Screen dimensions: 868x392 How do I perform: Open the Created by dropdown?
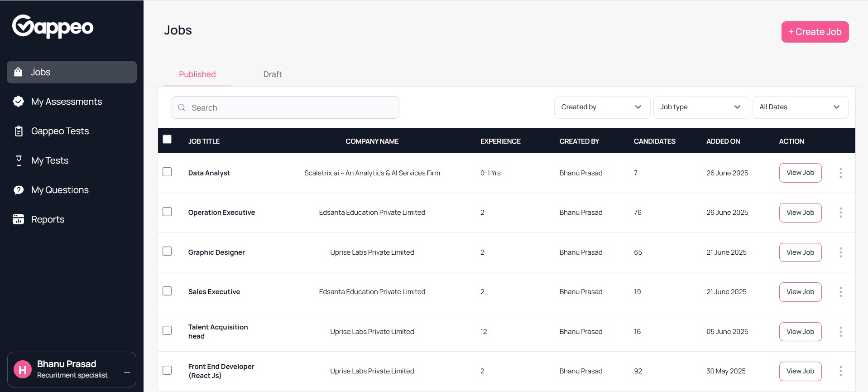602,107
